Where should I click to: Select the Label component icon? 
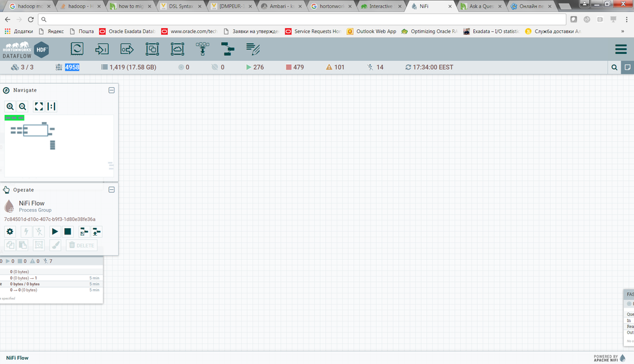pos(253,49)
